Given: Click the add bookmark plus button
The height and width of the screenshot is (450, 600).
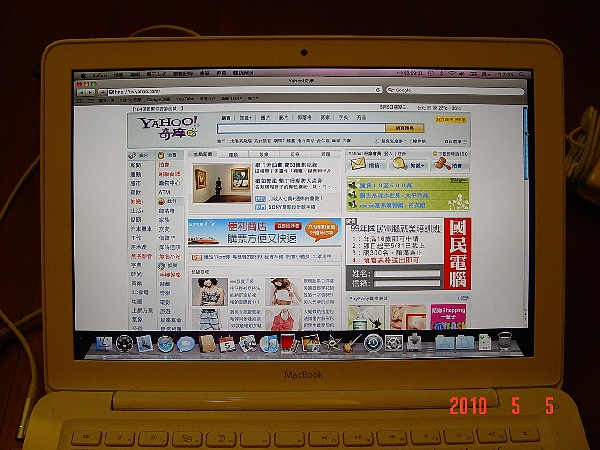Looking at the screenshot, I should click(102, 92).
